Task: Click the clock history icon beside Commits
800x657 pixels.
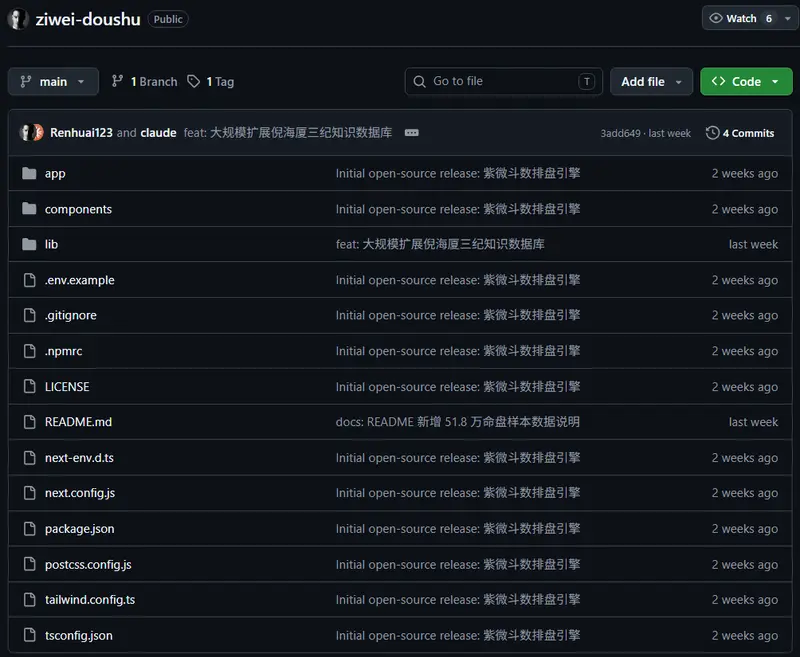Action: point(712,133)
